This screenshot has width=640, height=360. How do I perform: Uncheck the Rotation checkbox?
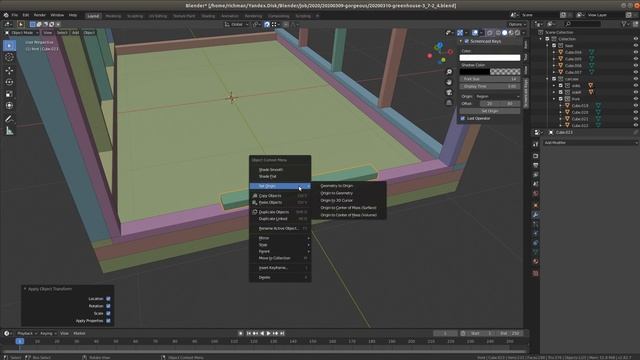(x=108, y=306)
